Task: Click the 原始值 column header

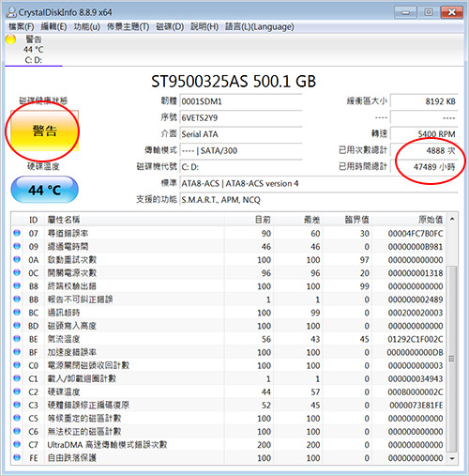Action: click(x=409, y=220)
